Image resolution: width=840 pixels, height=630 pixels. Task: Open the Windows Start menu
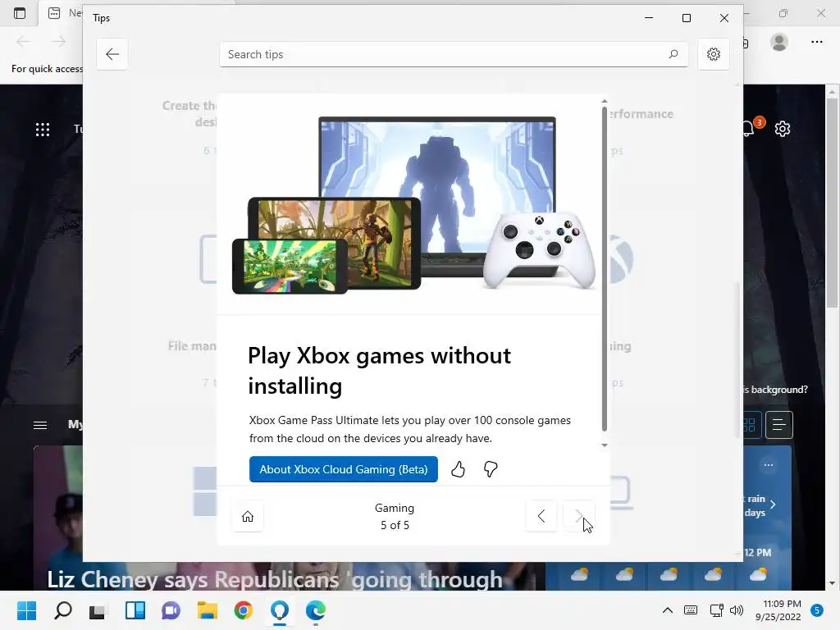click(26, 610)
